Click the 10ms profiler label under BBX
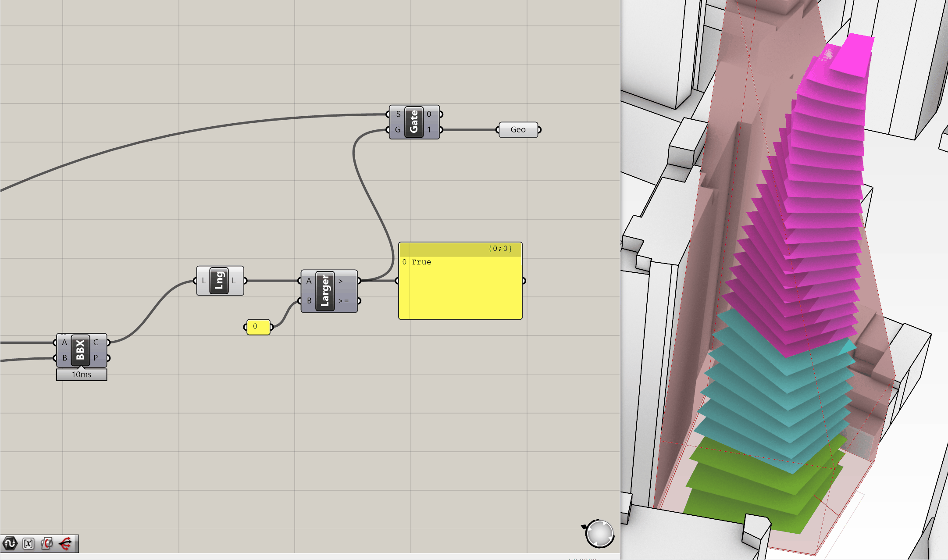This screenshot has width=948, height=560. [82, 375]
